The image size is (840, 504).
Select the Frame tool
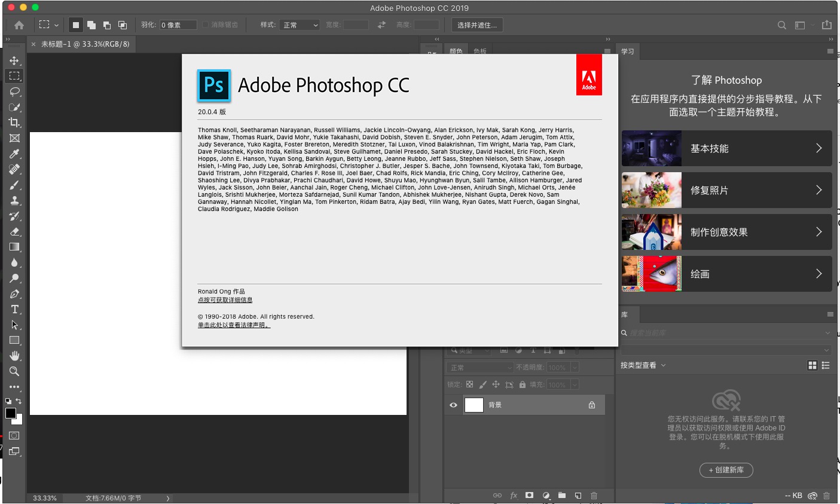[x=14, y=138]
